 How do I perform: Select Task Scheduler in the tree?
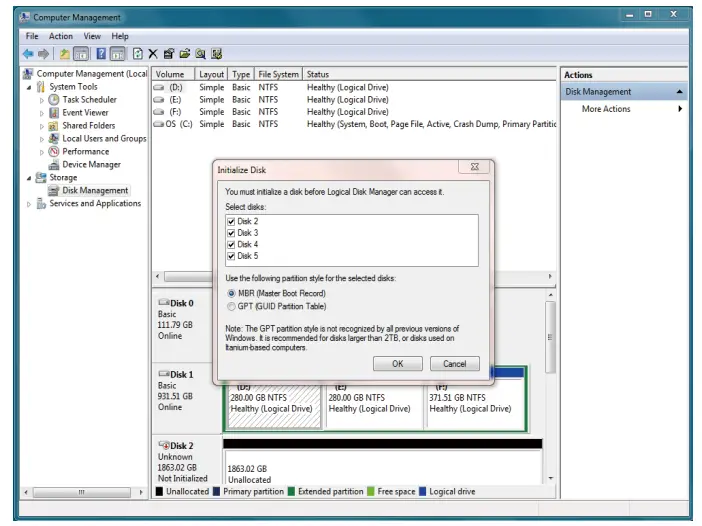tap(89, 99)
